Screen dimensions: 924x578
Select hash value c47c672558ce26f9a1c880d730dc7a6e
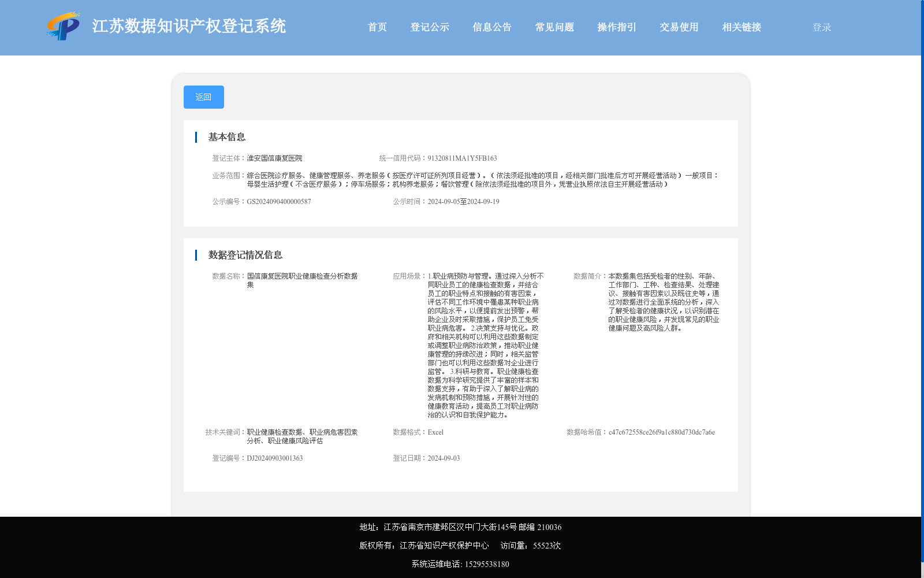click(x=662, y=432)
